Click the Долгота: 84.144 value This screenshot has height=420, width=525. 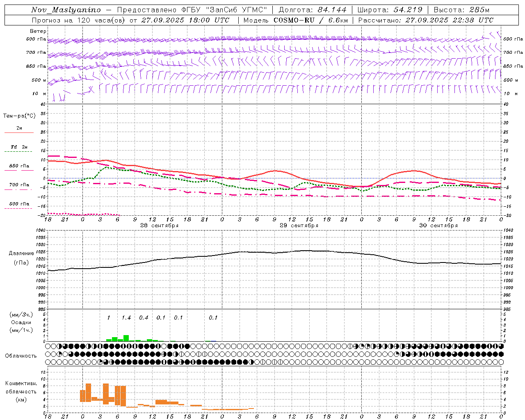click(x=313, y=10)
